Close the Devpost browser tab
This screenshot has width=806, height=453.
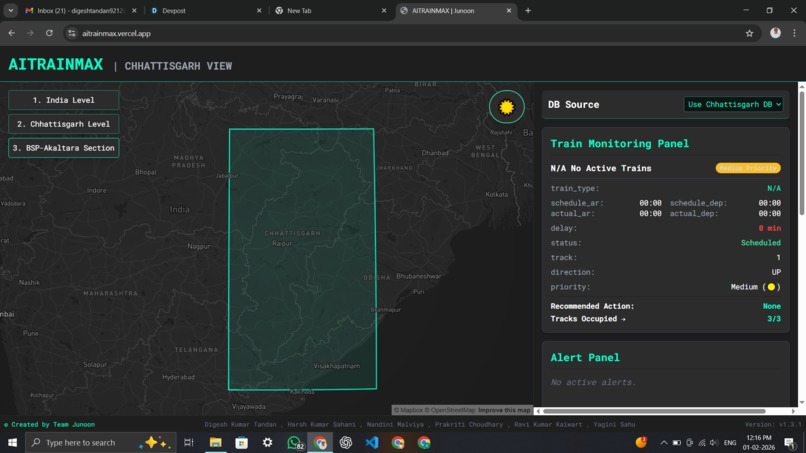(x=259, y=10)
